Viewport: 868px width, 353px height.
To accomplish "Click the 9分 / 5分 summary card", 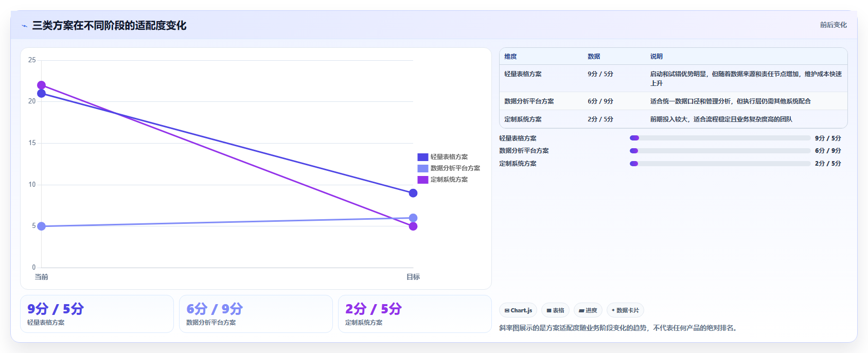I will [97, 314].
